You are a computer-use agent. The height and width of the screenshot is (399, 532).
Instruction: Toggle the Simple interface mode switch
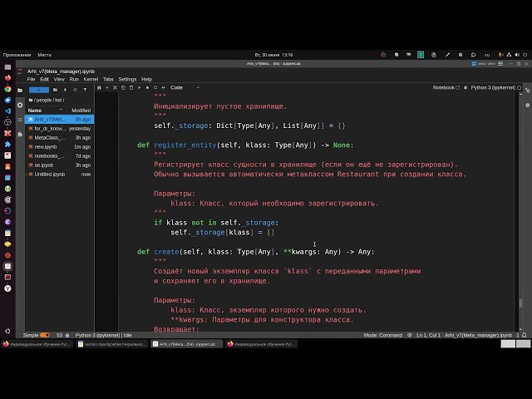(x=44, y=335)
